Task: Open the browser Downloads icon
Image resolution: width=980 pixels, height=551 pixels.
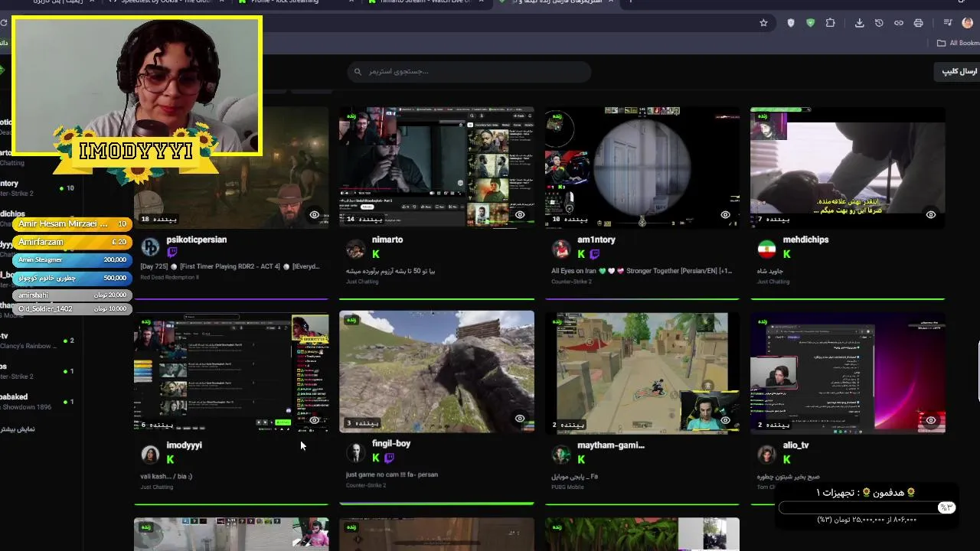Action: click(x=859, y=23)
